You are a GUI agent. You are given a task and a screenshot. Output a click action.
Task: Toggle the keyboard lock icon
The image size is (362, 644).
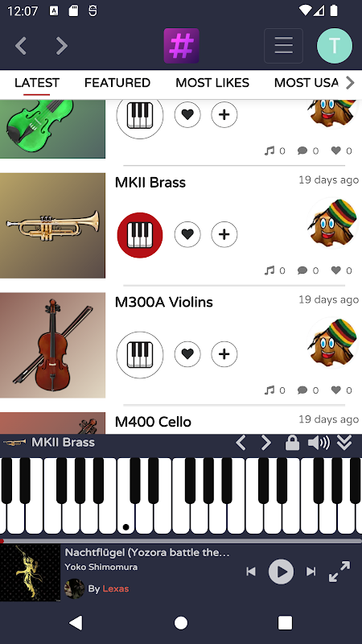point(292,443)
